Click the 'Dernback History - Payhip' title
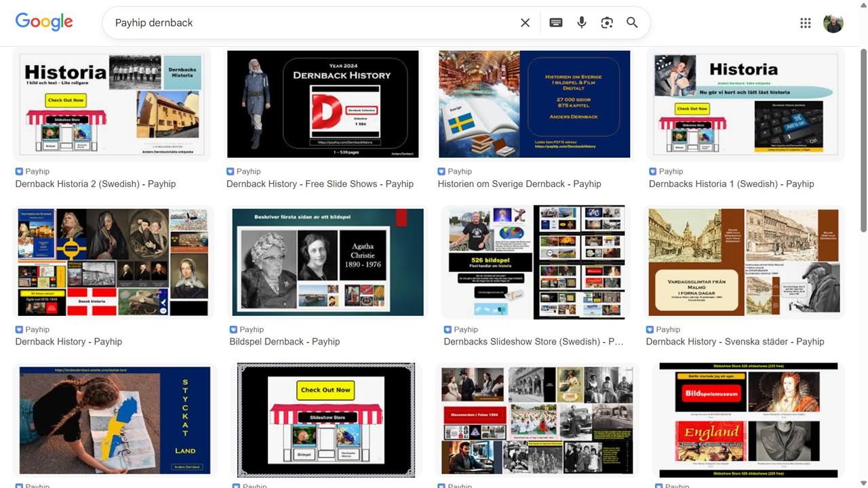This screenshot has width=868, height=488. [68, 342]
